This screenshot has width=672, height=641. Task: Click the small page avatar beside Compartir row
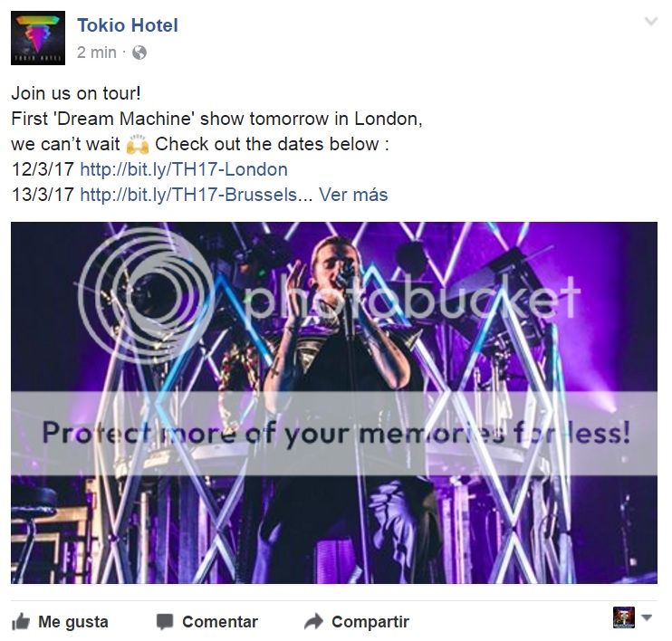tap(624, 617)
